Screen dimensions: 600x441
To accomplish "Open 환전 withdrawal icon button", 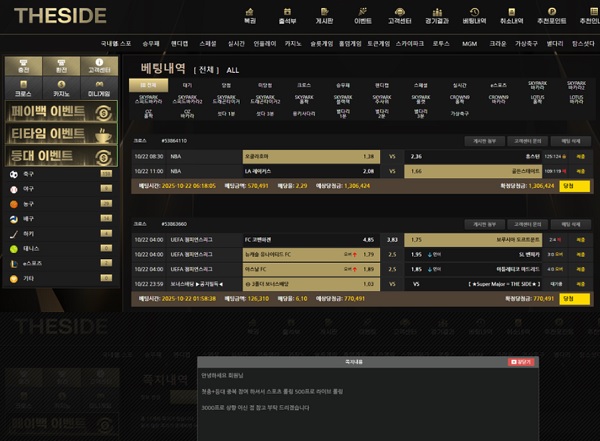I will coord(60,67).
